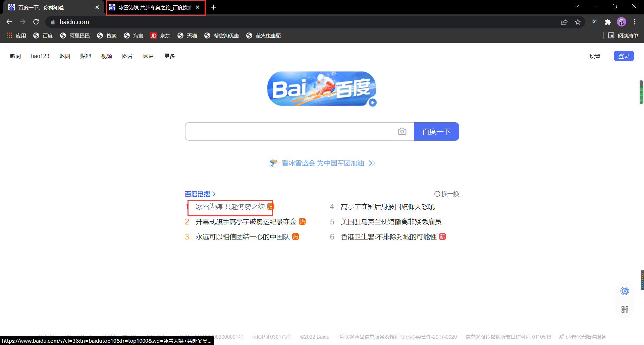Screen dimensions: 644x345
Task: Click the QR code icon on right
Action: coord(625,309)
